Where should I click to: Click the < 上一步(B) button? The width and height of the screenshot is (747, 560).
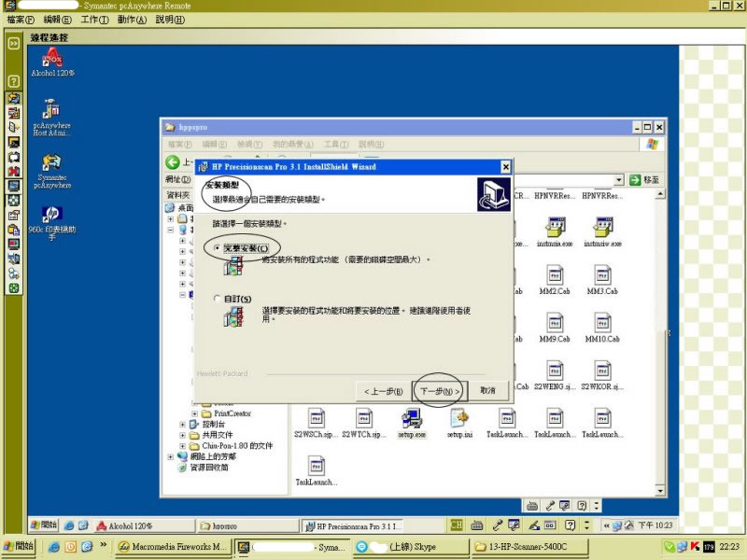tap(384, 391)
